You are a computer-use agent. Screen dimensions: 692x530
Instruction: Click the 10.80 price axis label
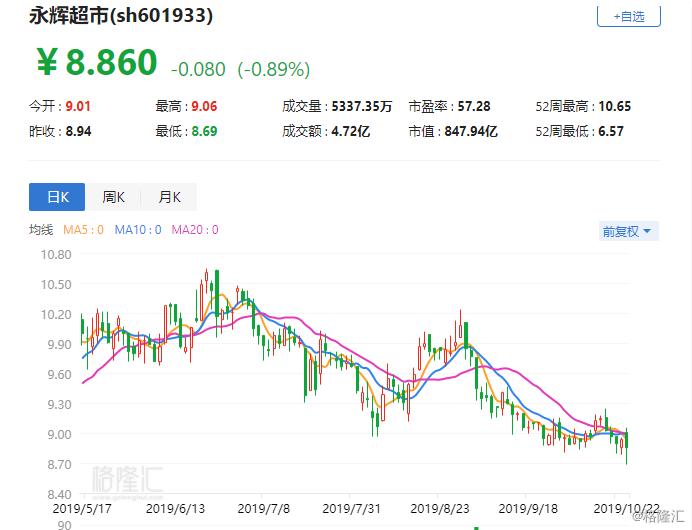[56, 255]
